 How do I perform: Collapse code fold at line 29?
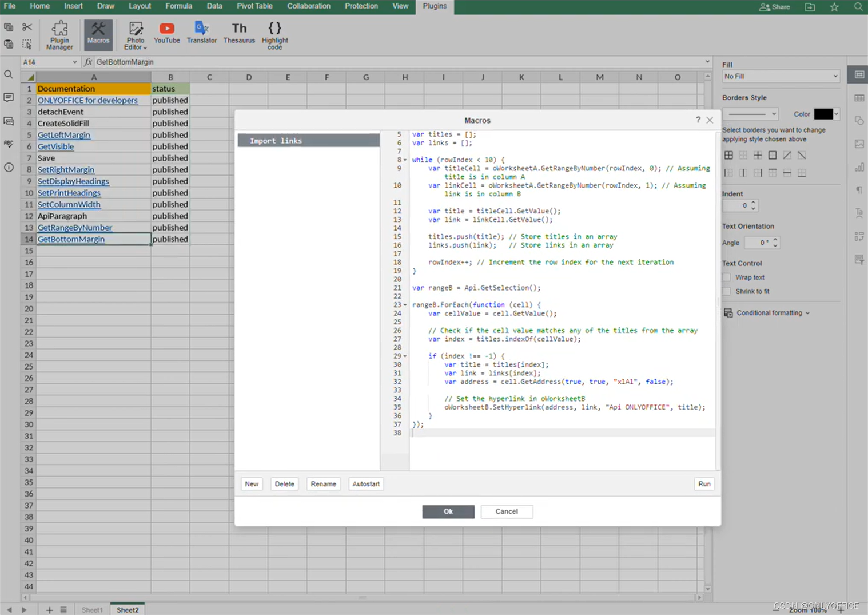click(405, 356)
